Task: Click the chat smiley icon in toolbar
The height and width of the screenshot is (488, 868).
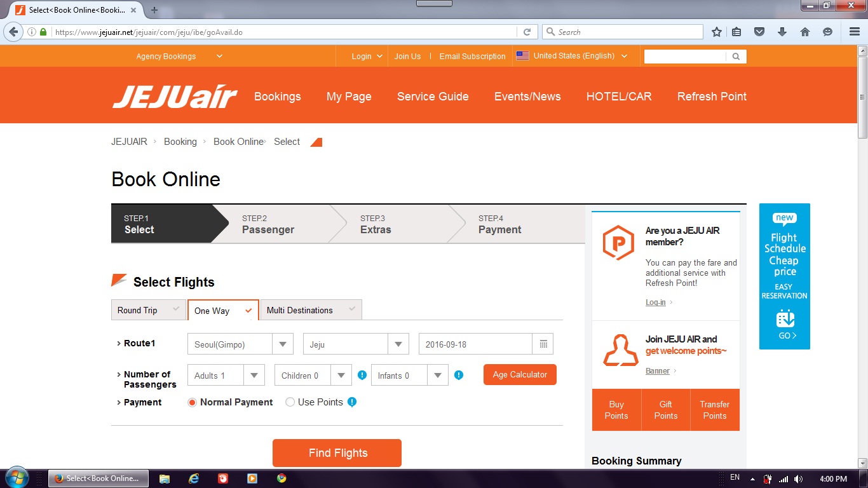Action: click(x=827, y=32)
